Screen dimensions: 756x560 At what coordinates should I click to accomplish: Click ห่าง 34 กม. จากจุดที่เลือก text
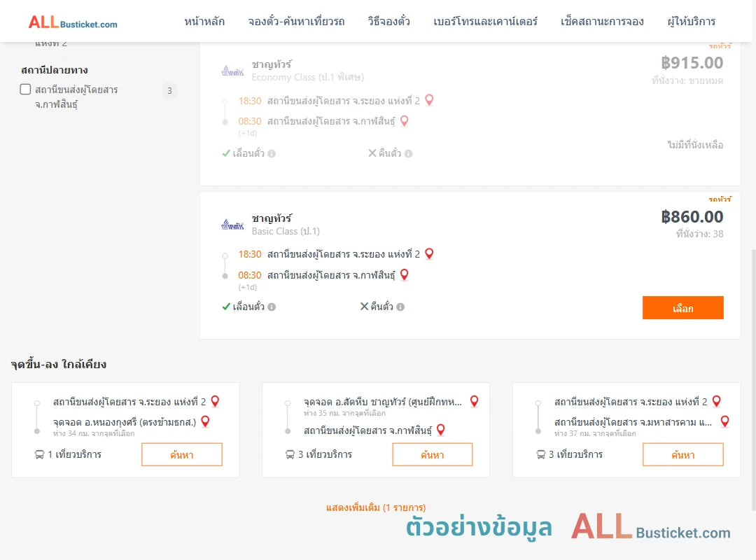pos(94,433)
